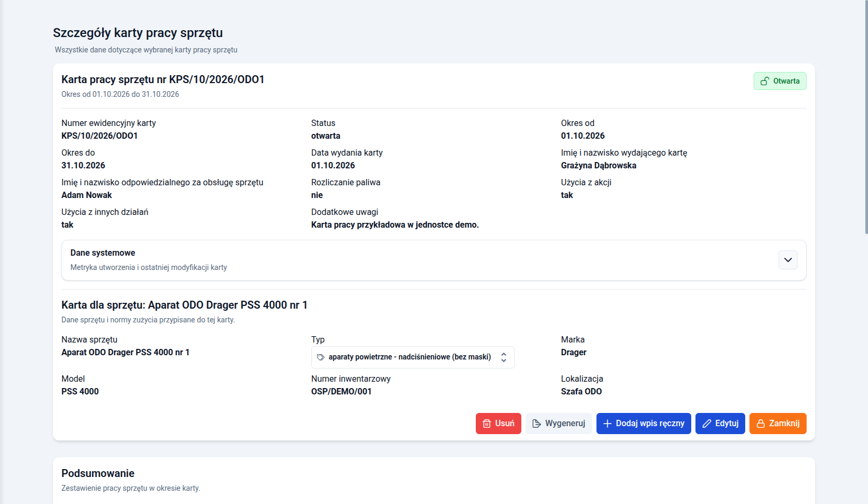This screenshot has height=504, width=868.
Task: Click the pencil icon on Edytuj button
Action: pyautogui.click(x=707, y=424)
